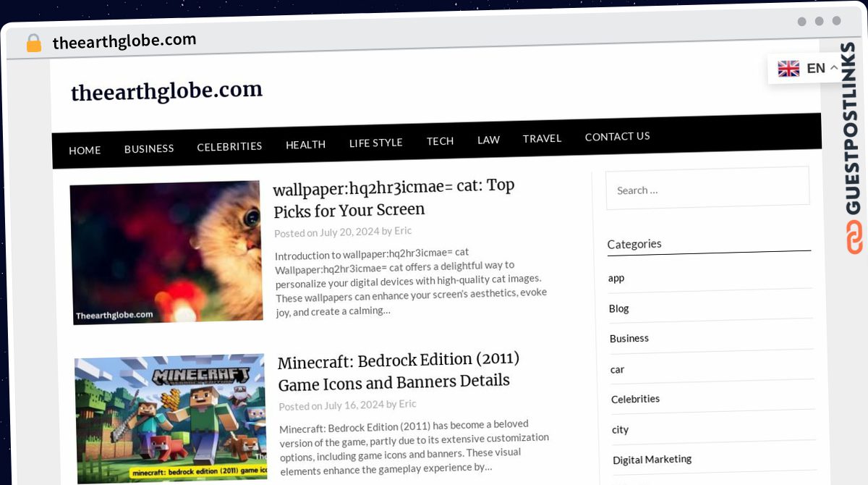Click the address bar URL theearthglobe.com
The image size is (868, 485).
124,41
